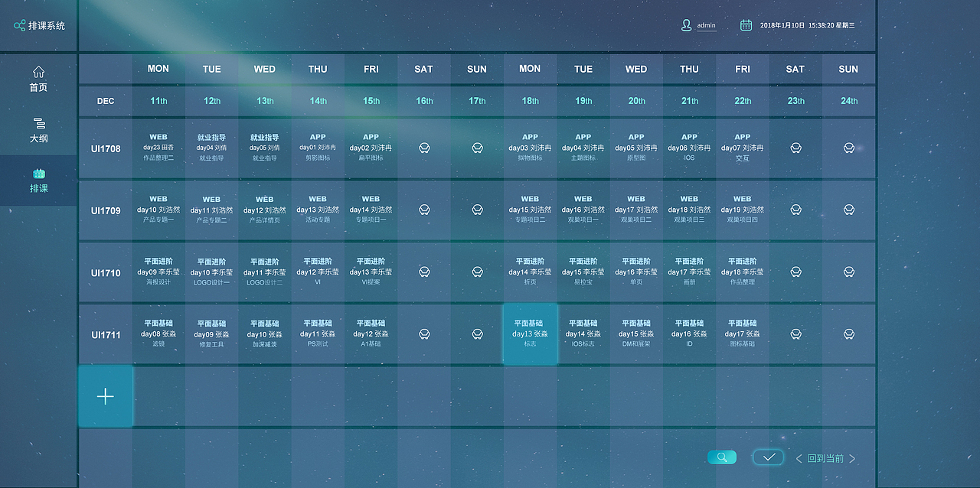
Task: Go to the previous weeks with the left chevron
Action: tap(799, 459)
